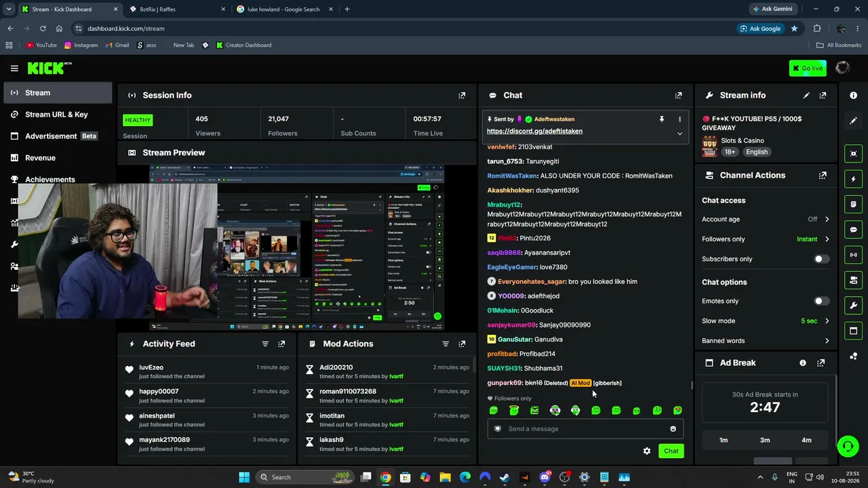
Task: Open the Kick hamburger menu
Action: pyautogui.click(x=14, y=68)
